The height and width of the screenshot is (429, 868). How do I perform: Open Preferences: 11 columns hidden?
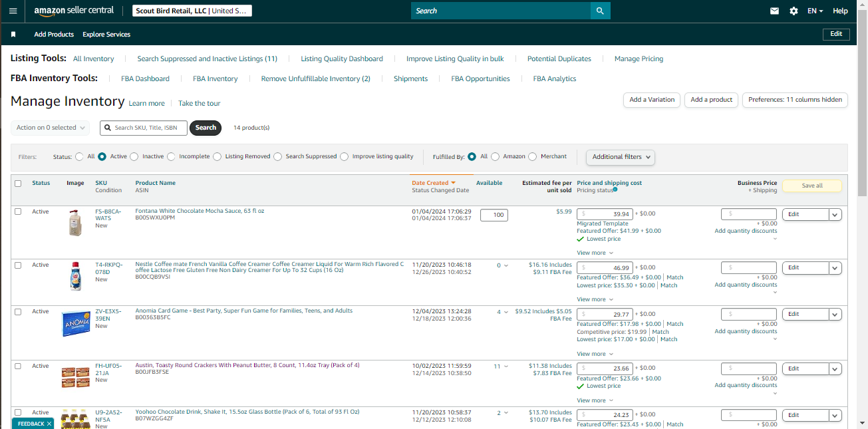pyautogui.click(x=795, y=100)
